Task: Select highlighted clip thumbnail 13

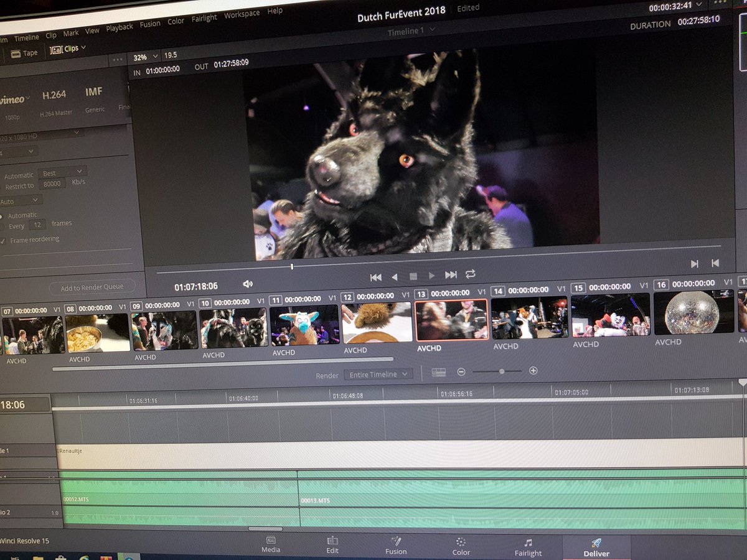Action: pos(451,320)
